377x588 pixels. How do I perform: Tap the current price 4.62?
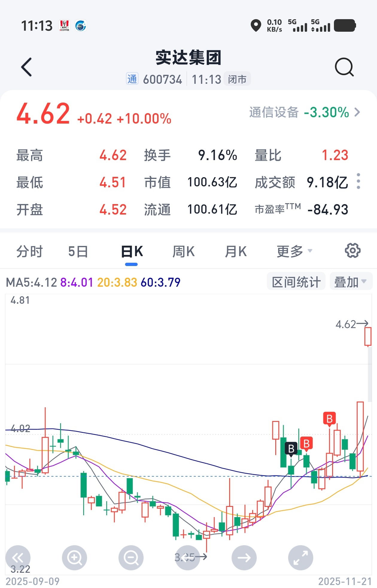pos(43,113)
